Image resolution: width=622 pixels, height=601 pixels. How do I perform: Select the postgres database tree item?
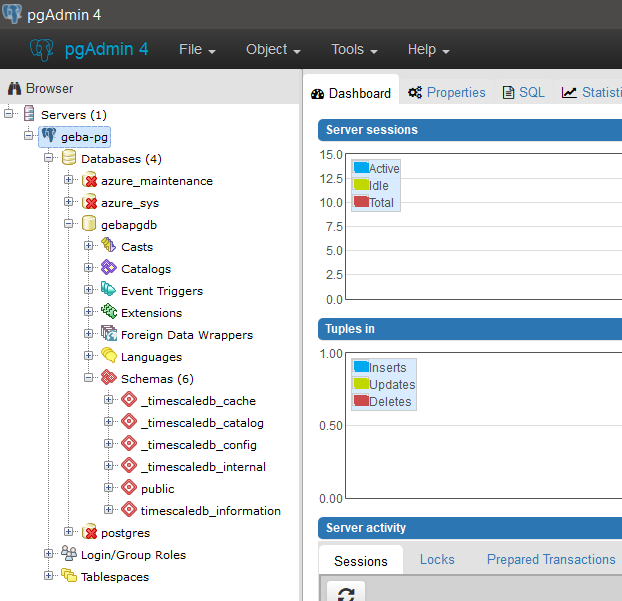(124, 532)
